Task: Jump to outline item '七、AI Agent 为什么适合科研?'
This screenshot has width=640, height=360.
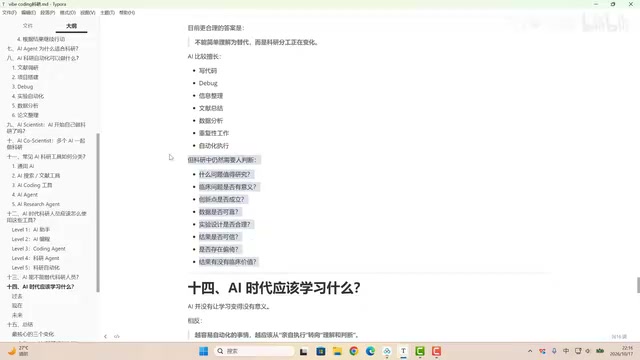Action: tap(43, 49)
